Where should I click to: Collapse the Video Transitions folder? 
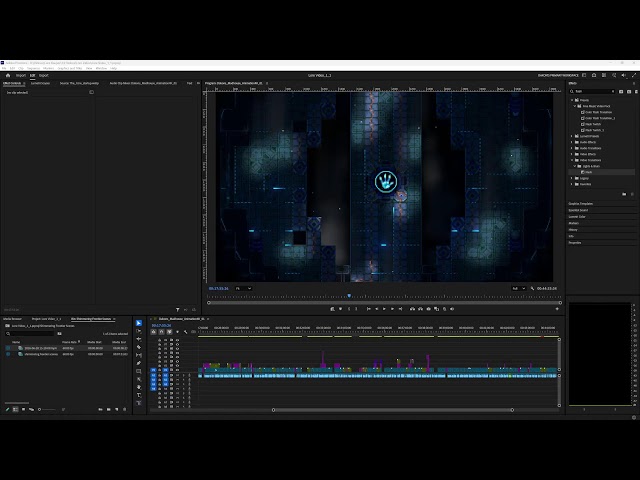pyautogui.click(x=572, y=160)
